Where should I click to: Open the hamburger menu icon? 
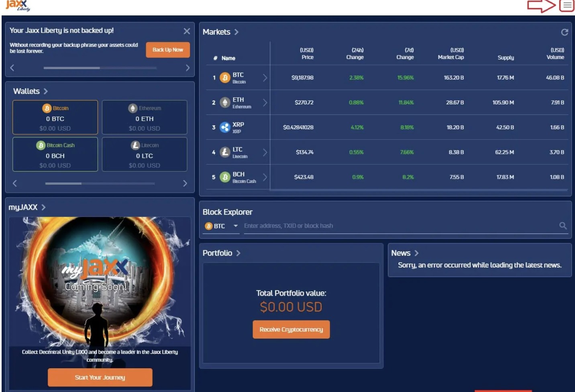(567, 6)
